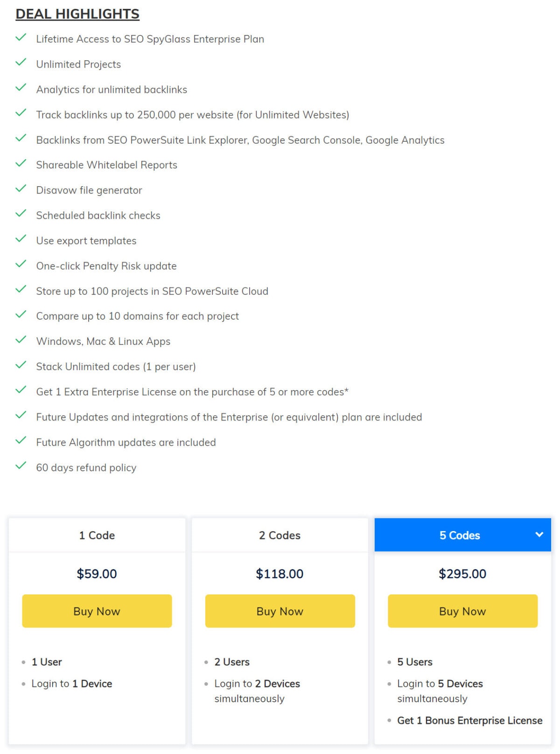The image size is (560, 754).
Task: Click Buy Now on the 5 Codes card
Action: (462, 611)
